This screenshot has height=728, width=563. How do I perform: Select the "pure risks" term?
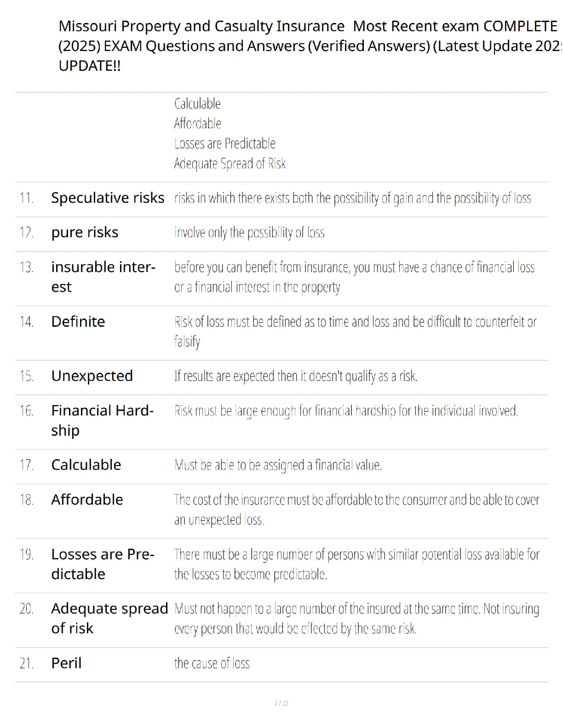click(x=85, y=232)
